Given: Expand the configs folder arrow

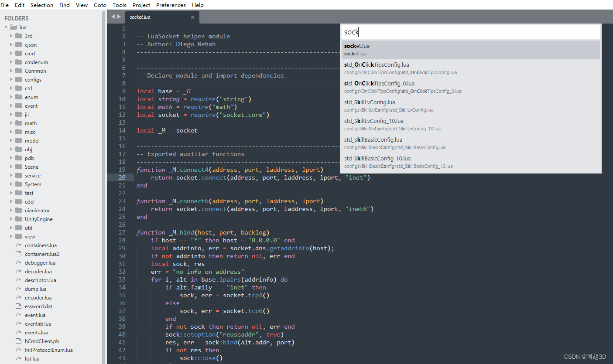Looking at the screenshot, I should coord(11,79).
